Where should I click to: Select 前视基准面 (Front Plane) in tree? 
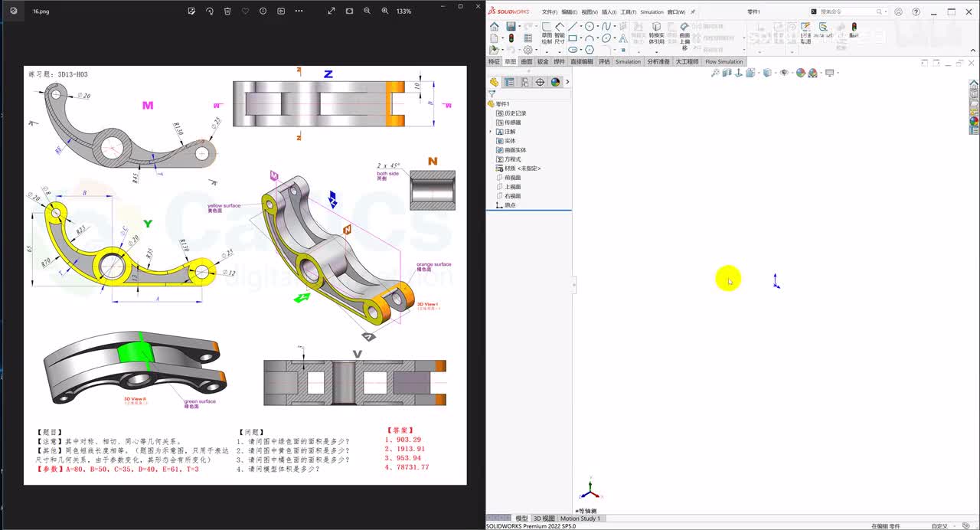[508, 178]
